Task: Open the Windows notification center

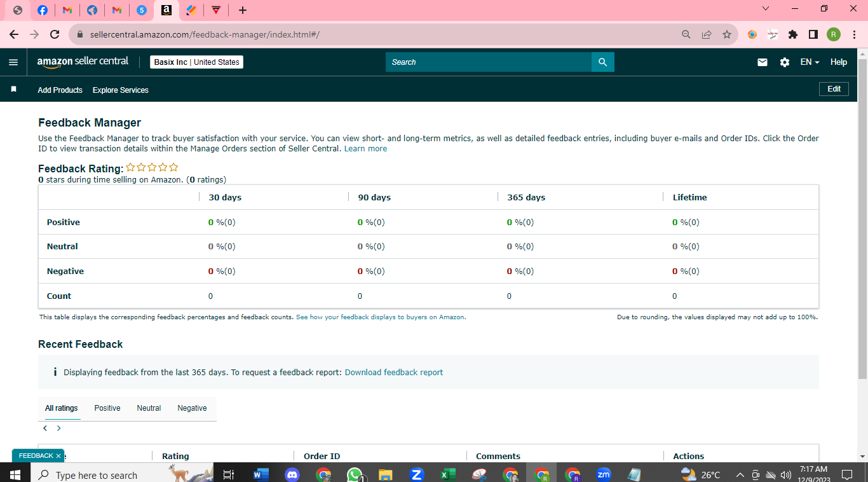Action: coord(846,474)
